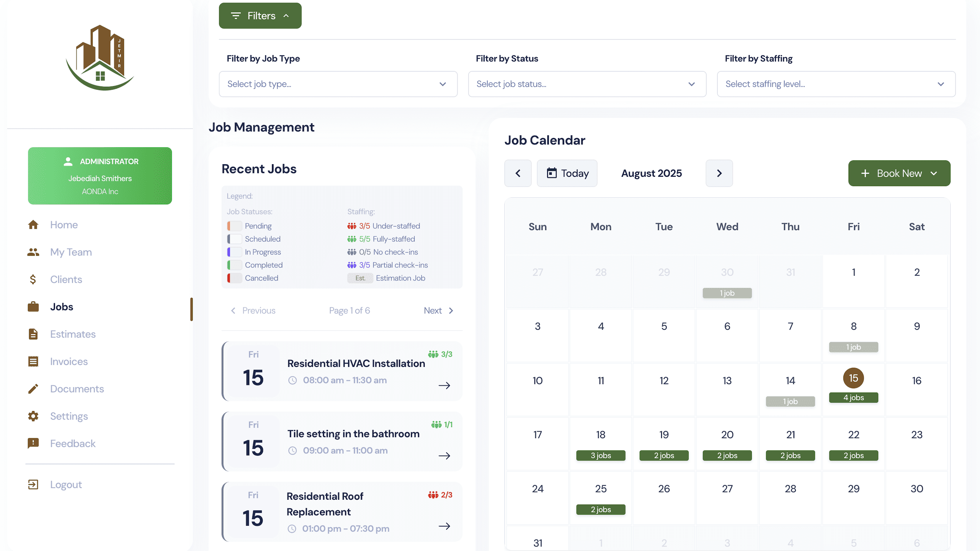980x551 pixels.
Task: Open the Select job status dropdown
Action: point(587,84)
